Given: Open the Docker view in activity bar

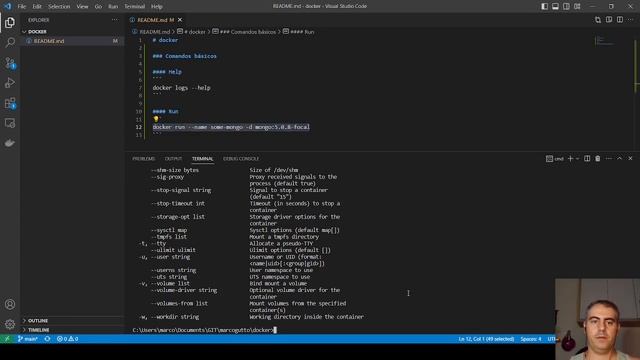Looking at the screenshot, I should pos(10,143).
